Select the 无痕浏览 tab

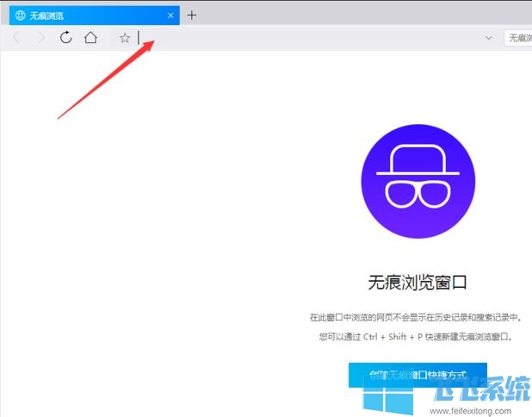95,16
